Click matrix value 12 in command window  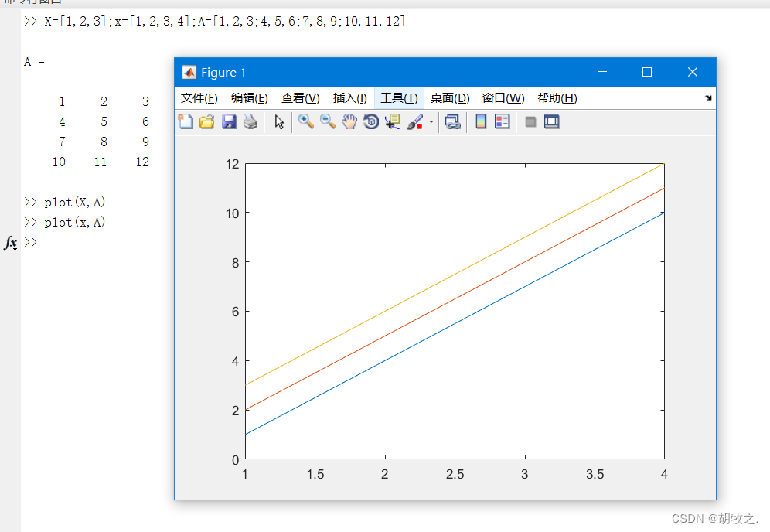click(142, 162)
